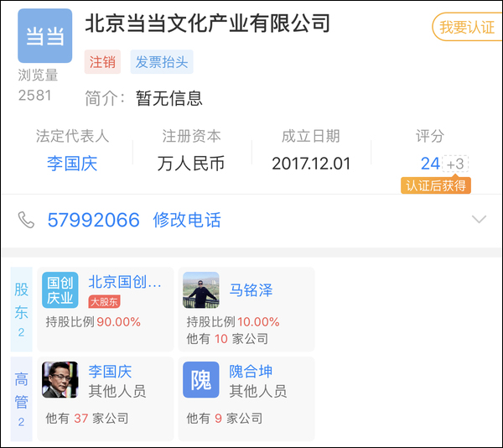Tap the phone handset icon
Viewport: 503px width, 448px height.
tap(26, 220)
